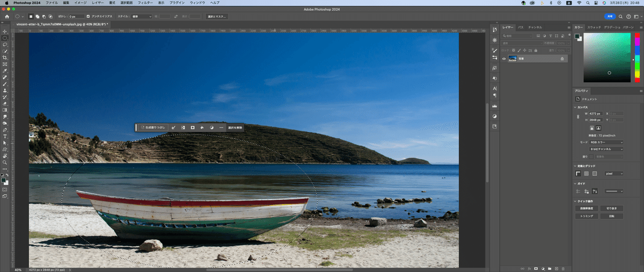Open the モード RGB カラー dropdown

[606, 142]
